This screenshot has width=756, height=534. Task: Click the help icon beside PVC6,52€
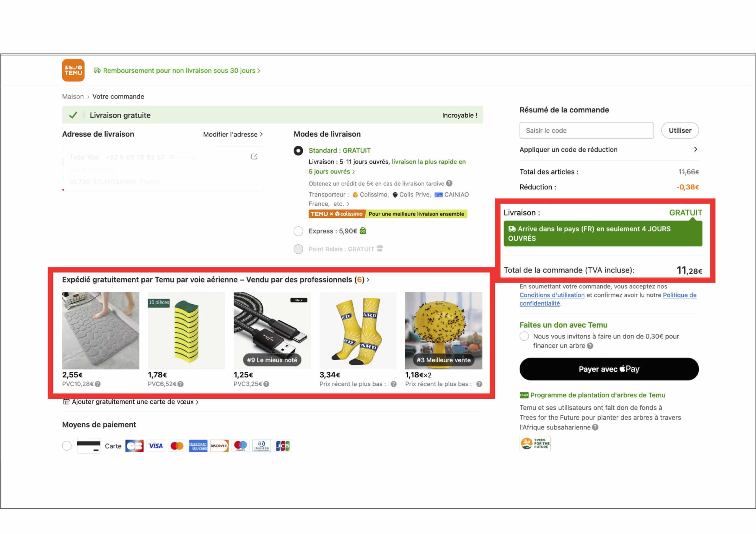pyautogui.click(x=180, y=384)
